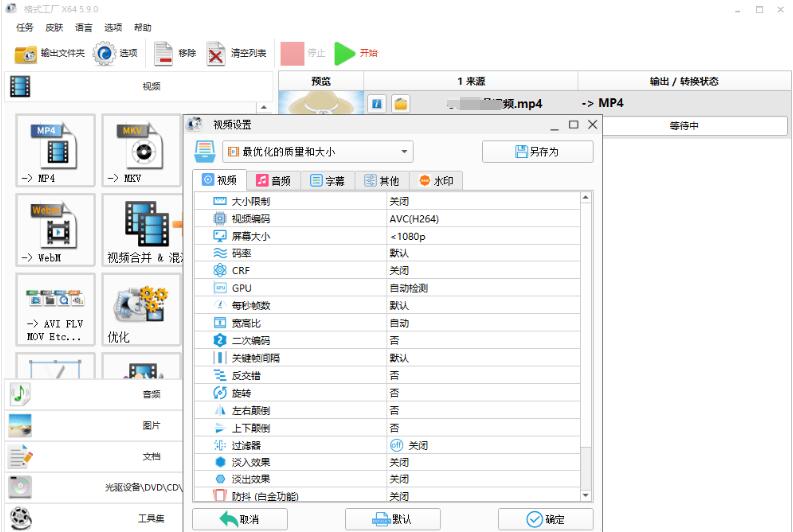
Task: Open 视频合并 & 混流 tool
Action: (x=143, y=230)
